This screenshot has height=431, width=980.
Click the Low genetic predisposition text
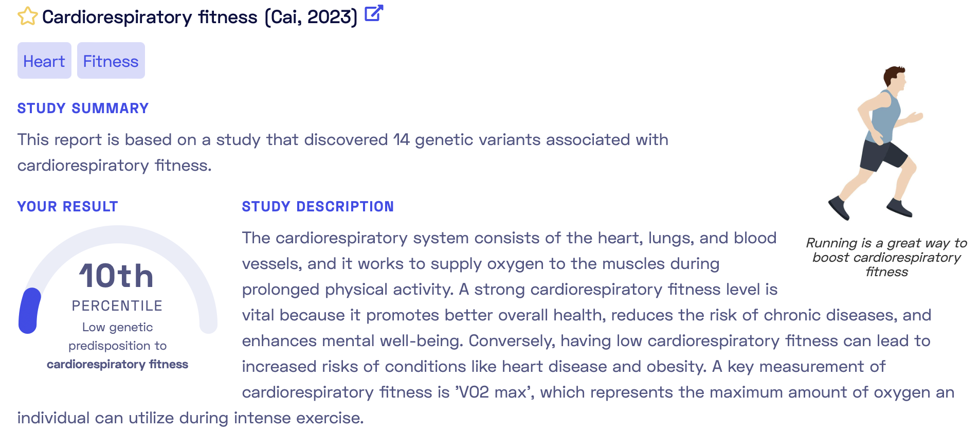coord(117,336)
